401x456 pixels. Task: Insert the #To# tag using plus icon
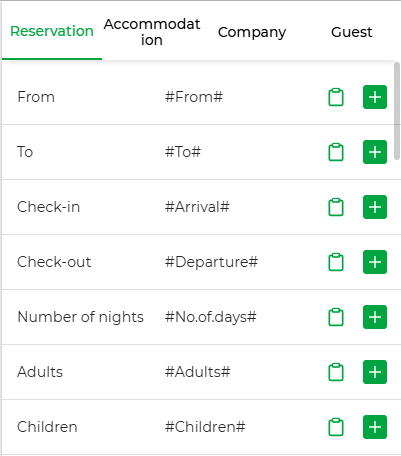pos(375,152)
